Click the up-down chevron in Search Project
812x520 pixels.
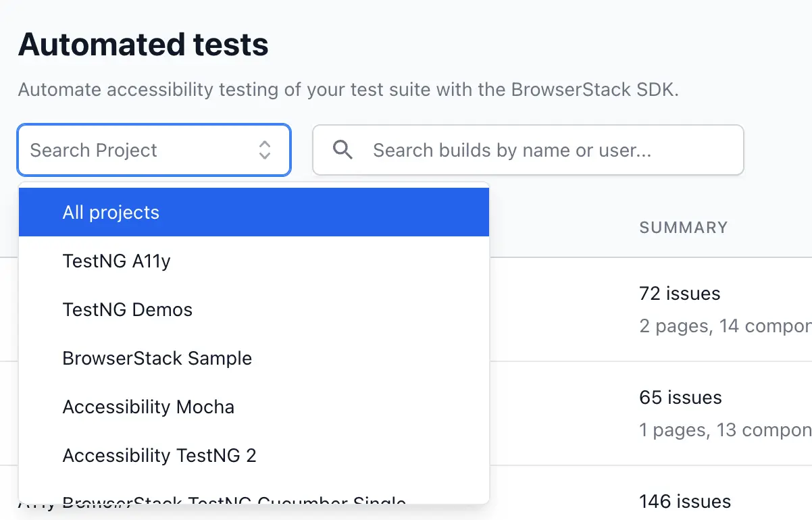pos(265,150)
